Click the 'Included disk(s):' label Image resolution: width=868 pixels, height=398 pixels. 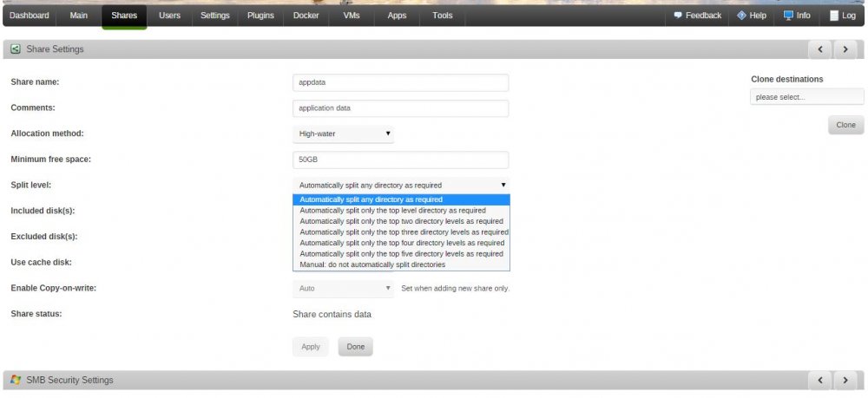click(x=43, y=212)
